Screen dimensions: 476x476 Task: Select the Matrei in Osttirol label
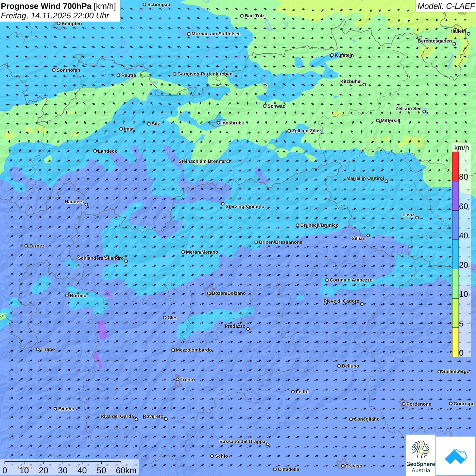tap(365, 178)
